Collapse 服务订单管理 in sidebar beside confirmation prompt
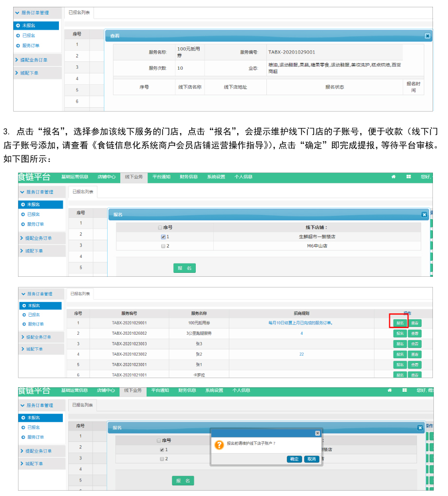Screen dimensions: 448x496 point(22,405)
